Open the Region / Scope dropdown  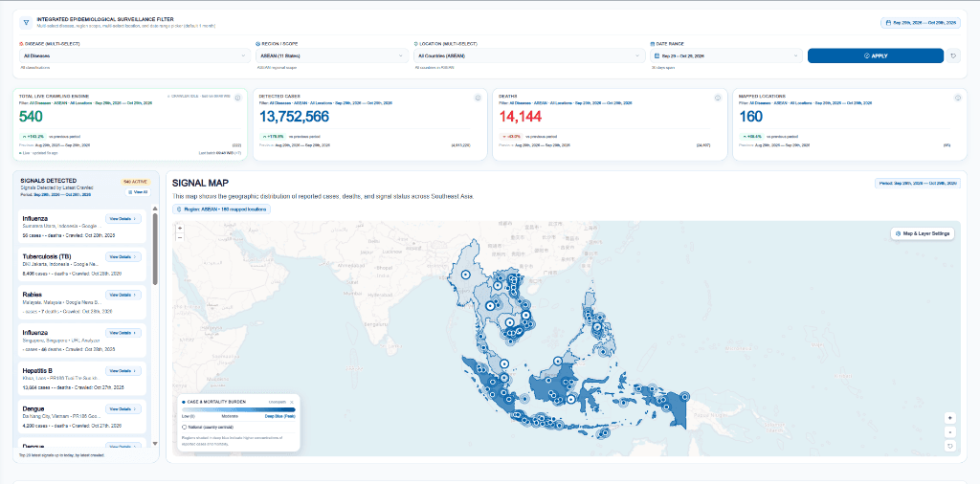click(332, 55)
